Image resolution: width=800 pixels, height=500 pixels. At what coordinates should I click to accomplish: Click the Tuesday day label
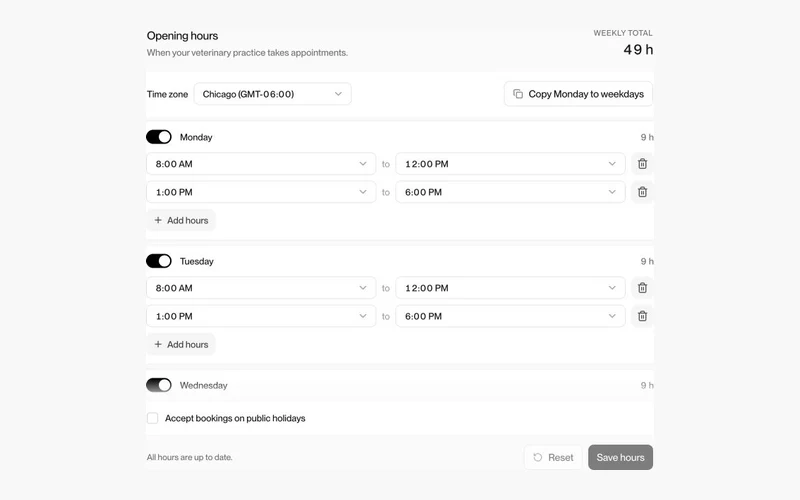pos(196,261)
